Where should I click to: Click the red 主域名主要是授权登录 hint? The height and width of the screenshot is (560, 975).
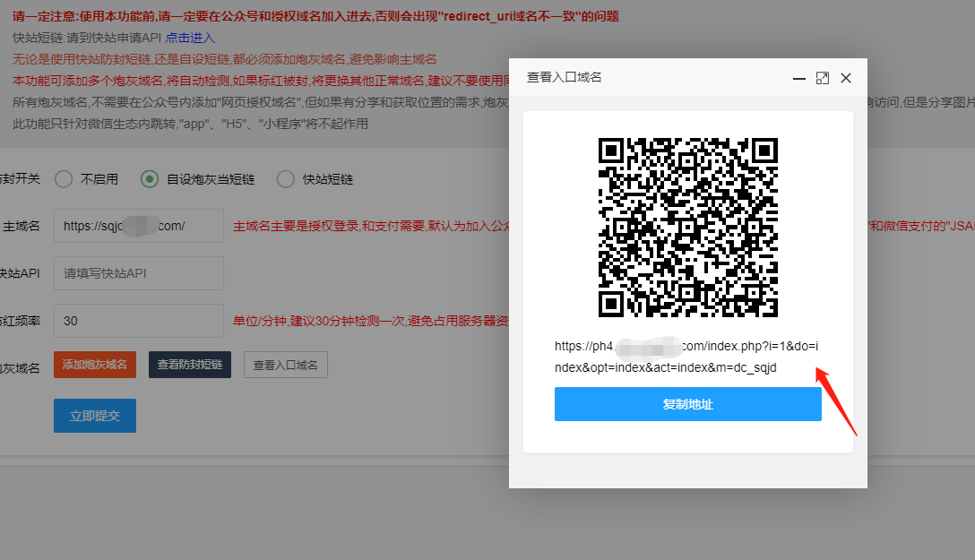(371, 226)
